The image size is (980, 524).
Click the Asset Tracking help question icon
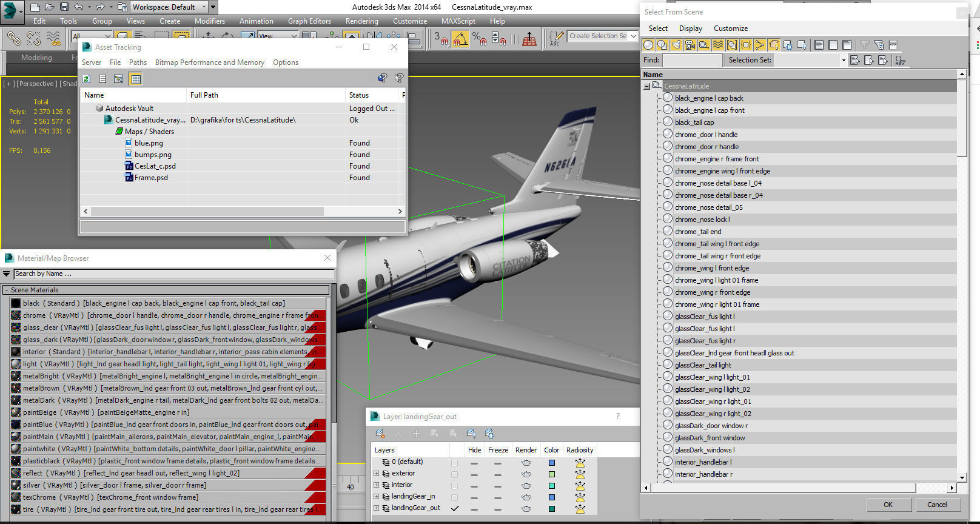pyautogui.click(x=399, y=78)
